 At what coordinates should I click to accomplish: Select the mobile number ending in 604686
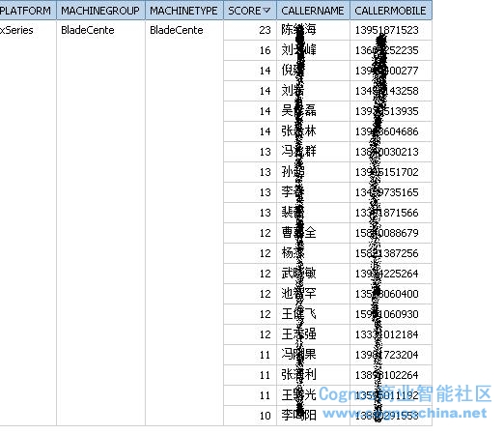(386, 131)
